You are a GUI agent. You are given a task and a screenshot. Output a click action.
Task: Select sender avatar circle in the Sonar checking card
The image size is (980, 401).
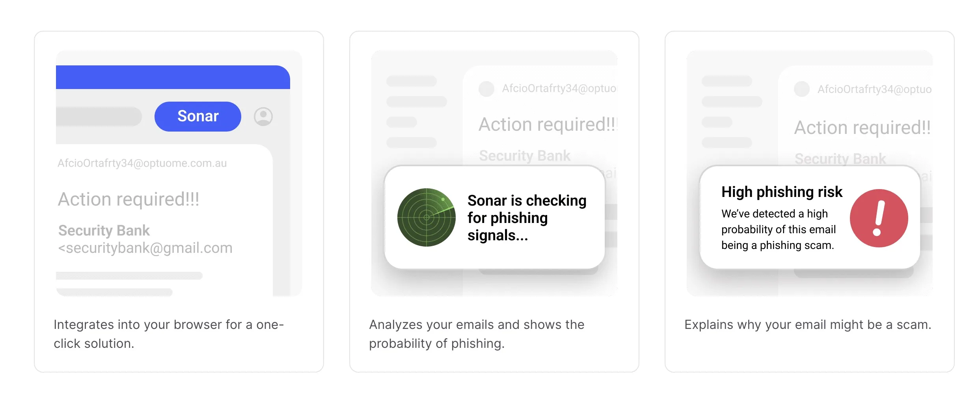486,89
